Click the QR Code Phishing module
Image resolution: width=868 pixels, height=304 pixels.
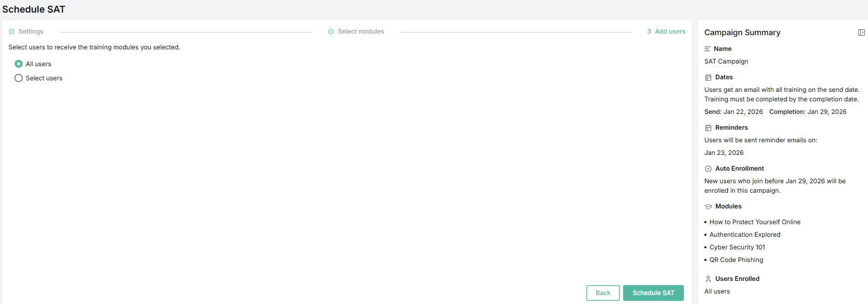pyautogui.click(x=736, y=260)
